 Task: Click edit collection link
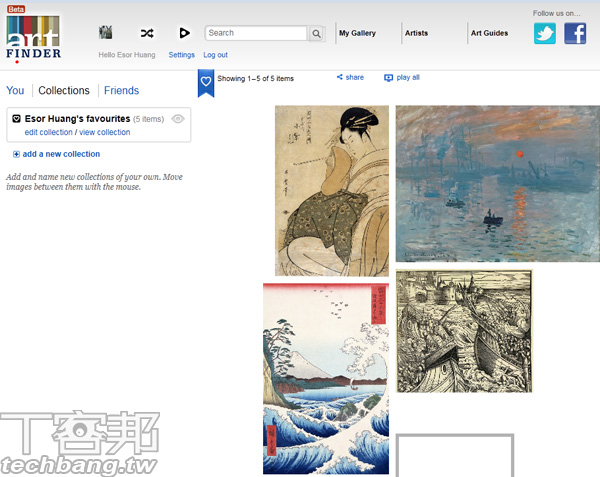pos(49,132)
